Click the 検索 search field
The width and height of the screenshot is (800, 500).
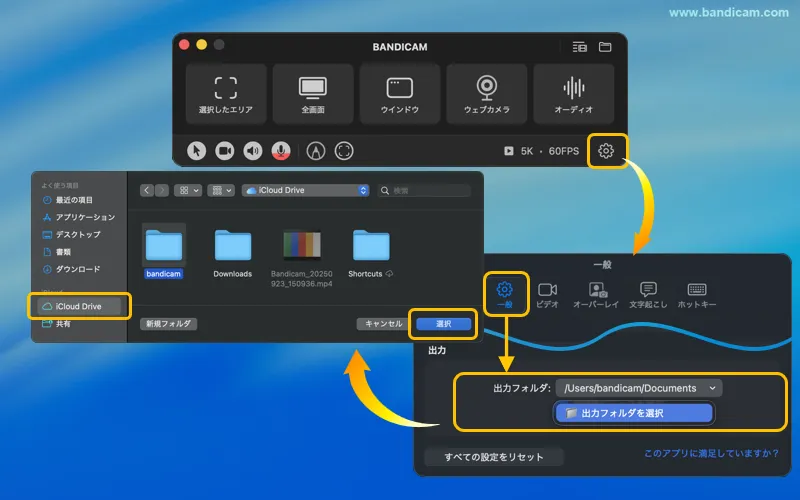[424, 190]
